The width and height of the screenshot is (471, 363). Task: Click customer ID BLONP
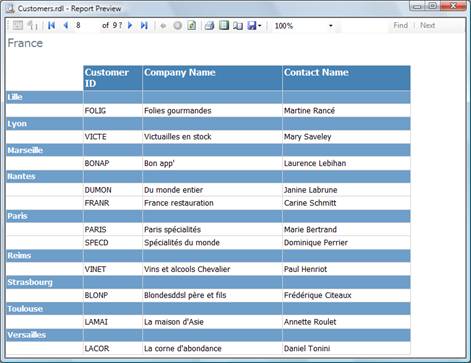[x=96, y=295]
